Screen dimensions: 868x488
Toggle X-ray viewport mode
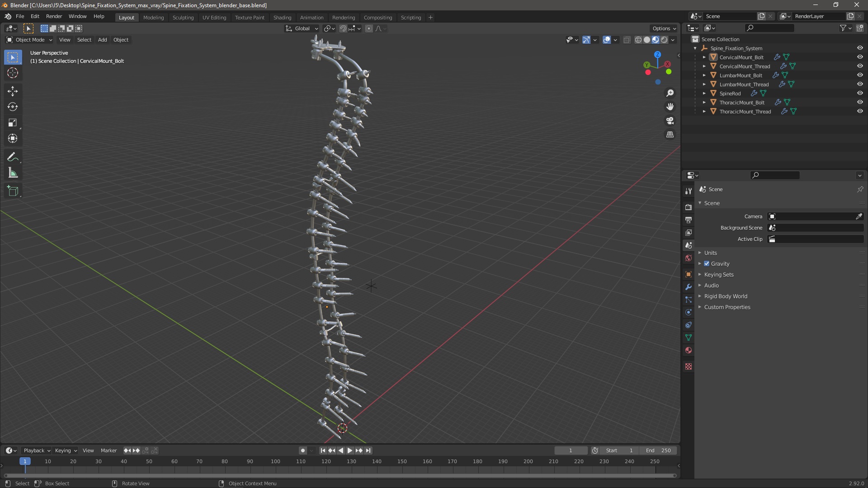627,40
